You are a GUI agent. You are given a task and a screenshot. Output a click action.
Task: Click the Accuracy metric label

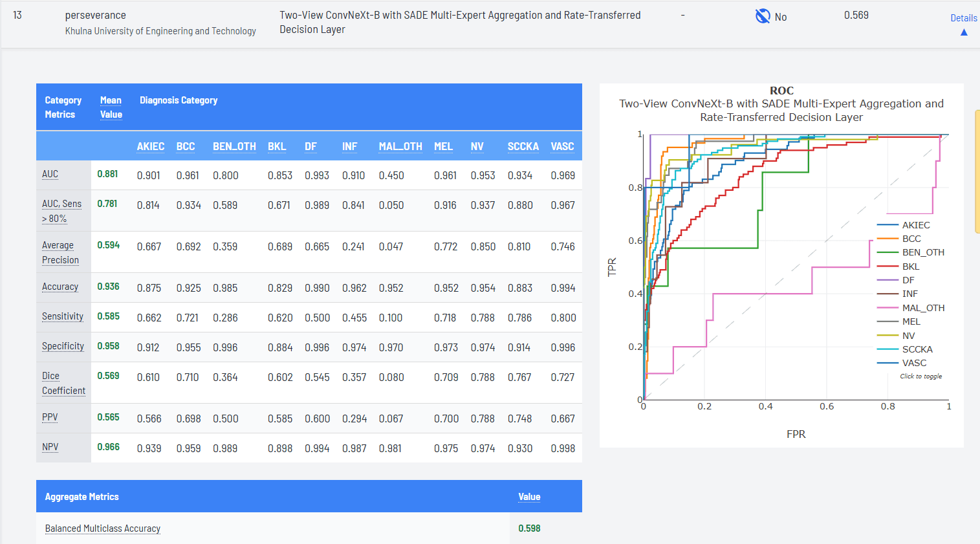[60, 287]
